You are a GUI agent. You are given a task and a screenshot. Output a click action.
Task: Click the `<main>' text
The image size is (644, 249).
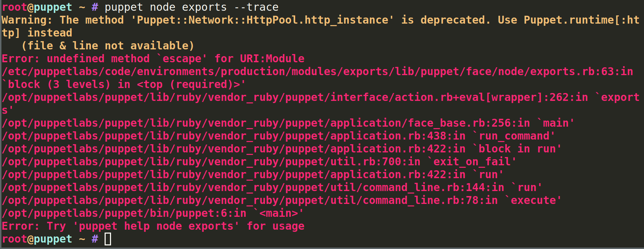pyautogui.click(x=278, y=213)
